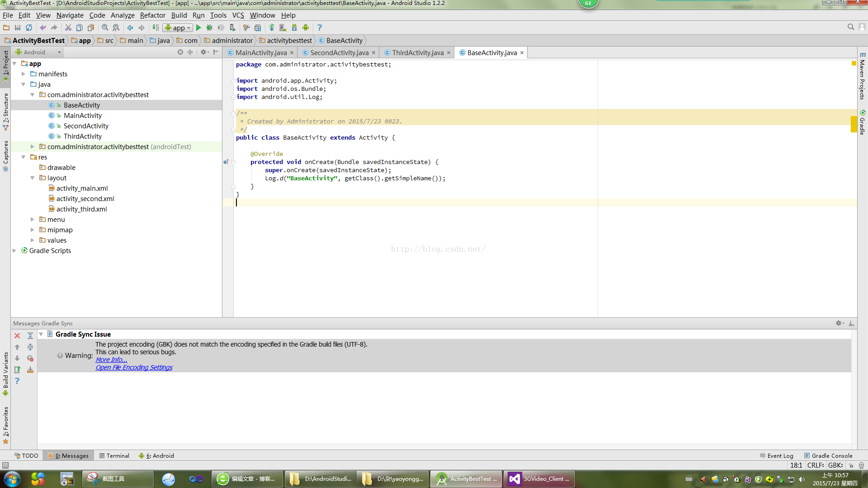Click the Undo arrow icon

(43, 28)
